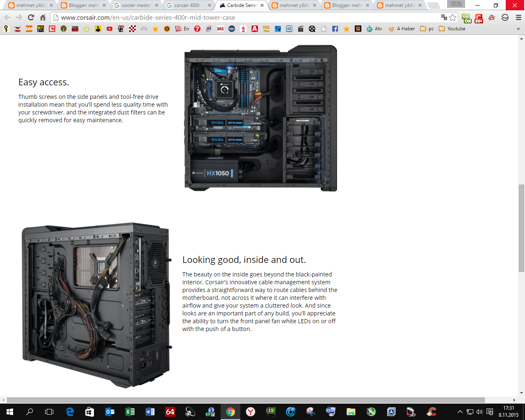525x420 pixels.
Task: Open Word from taskbar
Action: click(150, 412)
